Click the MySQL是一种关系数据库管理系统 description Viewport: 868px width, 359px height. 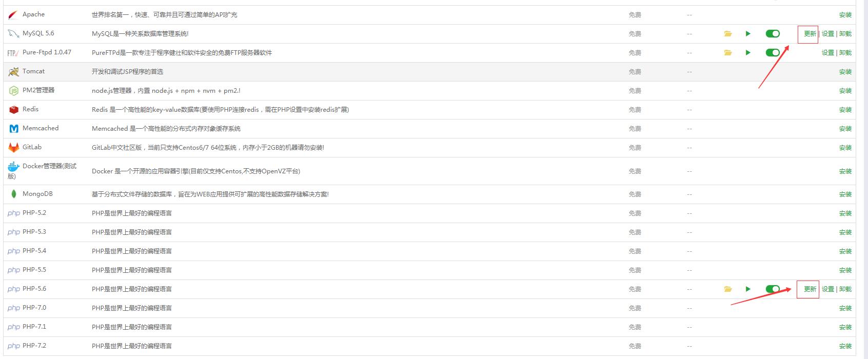coord(140,34)
